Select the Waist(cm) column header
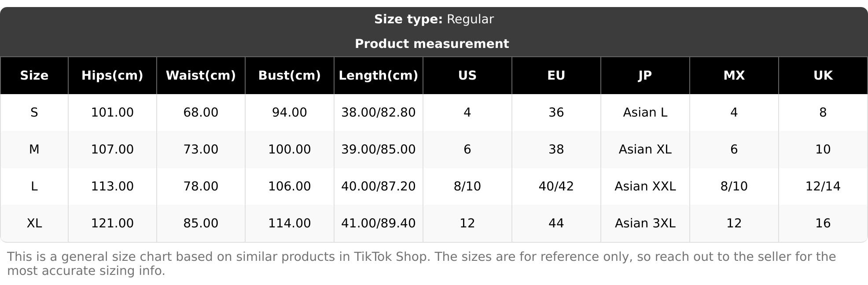The width and height of the screenshot is (868, 285). (x=201, y=76)
